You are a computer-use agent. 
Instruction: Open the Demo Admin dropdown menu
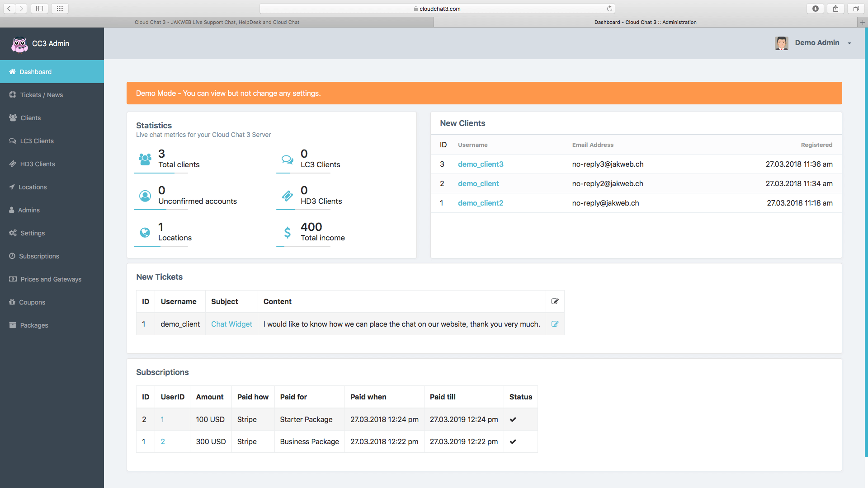850,43
